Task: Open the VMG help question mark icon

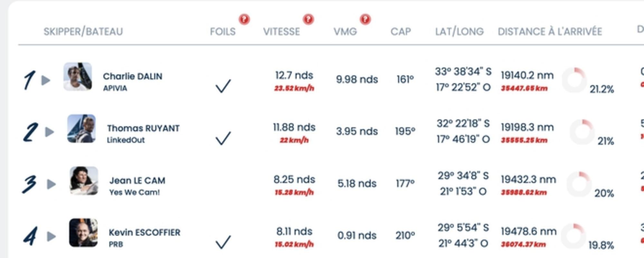Action: (365, 19)
